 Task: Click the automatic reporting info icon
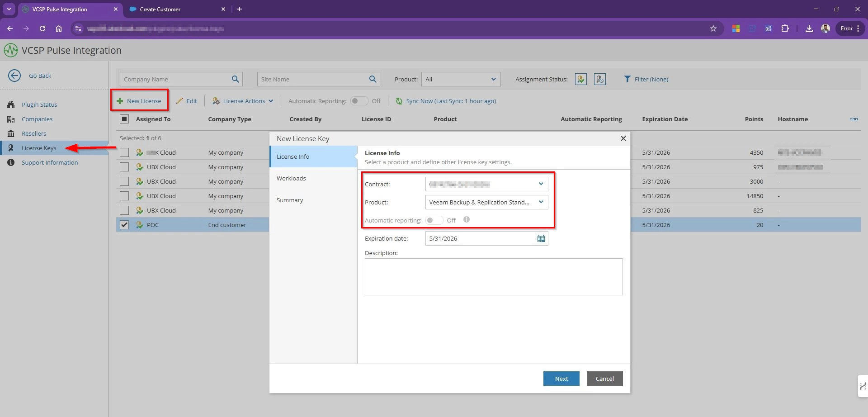[x=467, y=220]
